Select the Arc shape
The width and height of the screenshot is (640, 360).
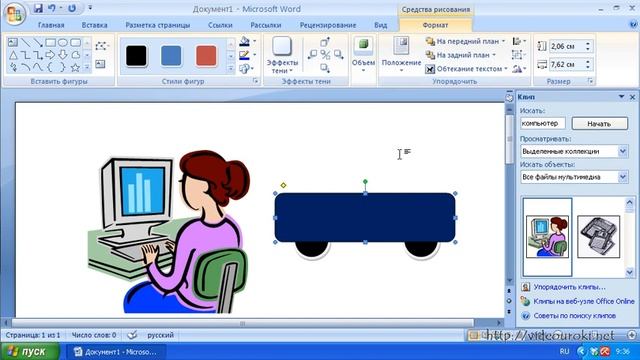coord(26,67)
